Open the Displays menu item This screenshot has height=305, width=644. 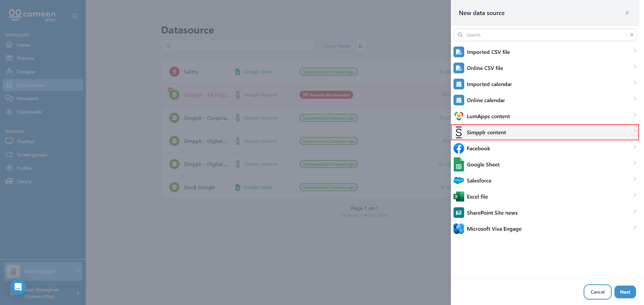pyautogui.click(x=43, y=141)
